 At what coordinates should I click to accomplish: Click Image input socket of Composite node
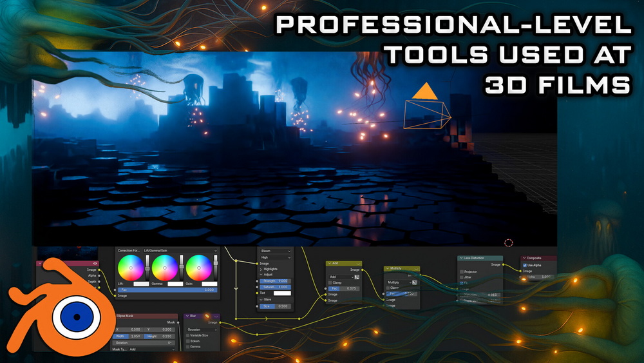[521, 271]
